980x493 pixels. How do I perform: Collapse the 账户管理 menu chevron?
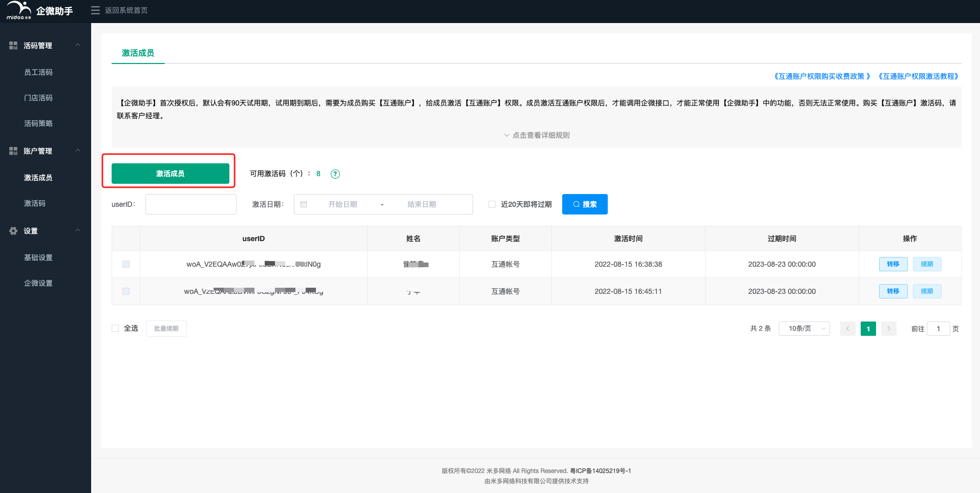pyautogui.click(x=78, y=151)
